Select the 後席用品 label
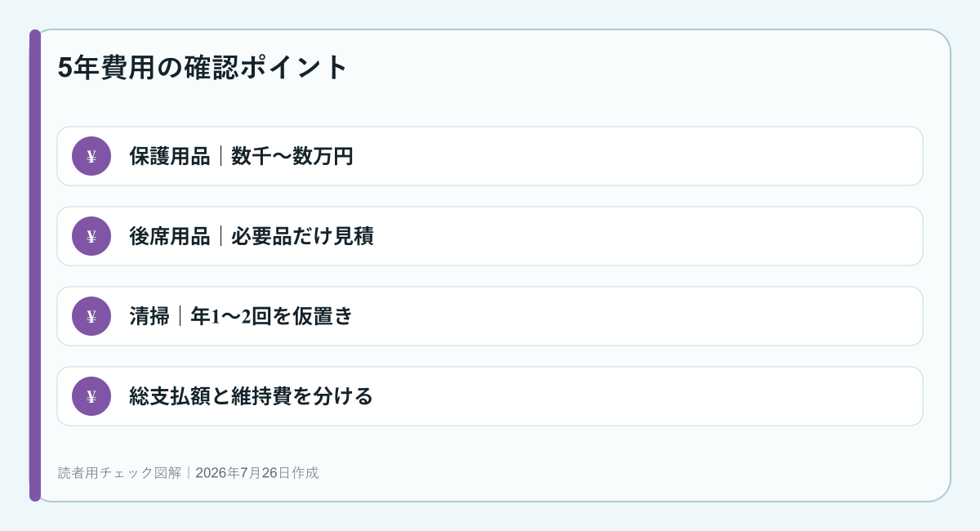The width and height of the screenshot is (980, 531). (170, 236)
